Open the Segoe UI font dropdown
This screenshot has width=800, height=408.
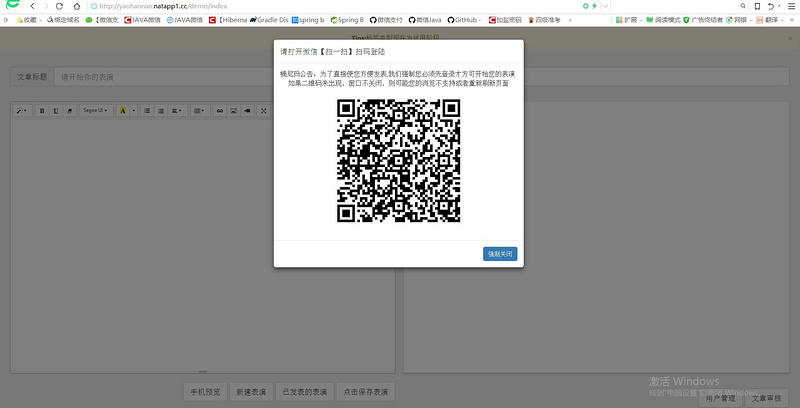click(x=96, y=111)
